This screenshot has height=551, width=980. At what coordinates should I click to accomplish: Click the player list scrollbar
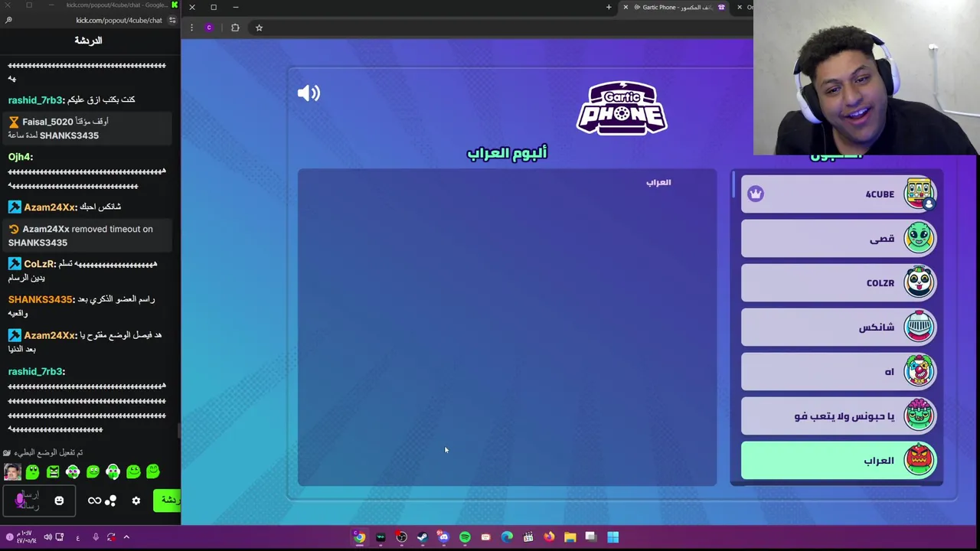click(733, 184)
